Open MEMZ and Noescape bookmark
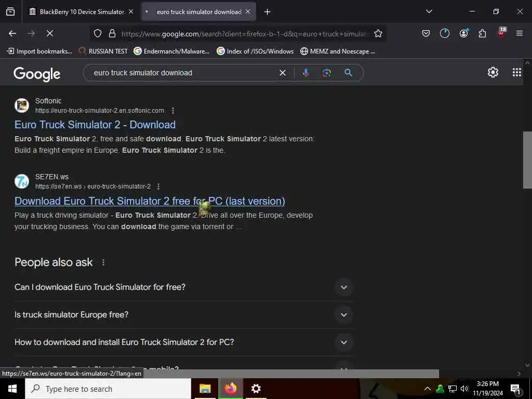 [338, 51]
